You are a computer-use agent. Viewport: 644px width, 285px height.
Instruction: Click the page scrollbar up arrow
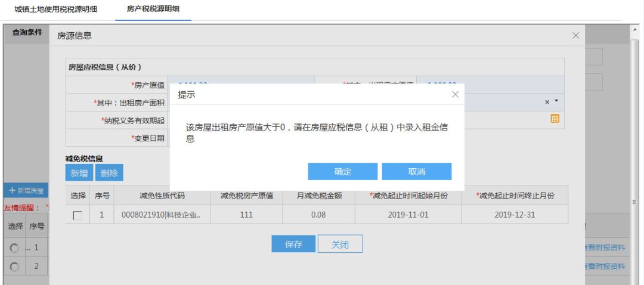point(634,30)
